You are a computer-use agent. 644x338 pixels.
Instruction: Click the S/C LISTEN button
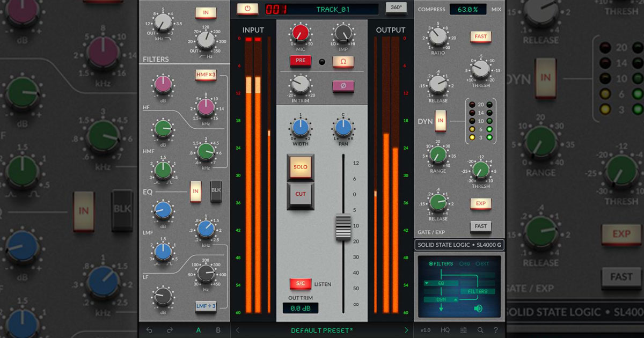(301, 284)
